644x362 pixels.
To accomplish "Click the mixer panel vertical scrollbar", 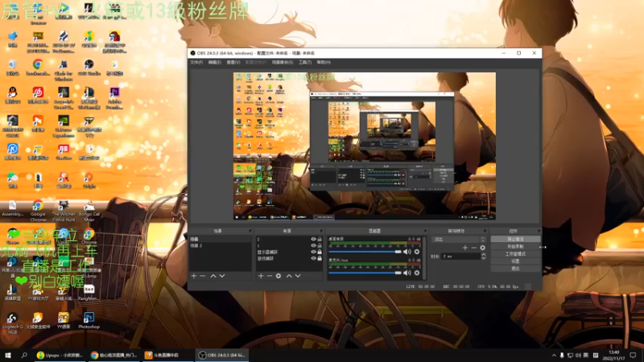I will 424,257.
